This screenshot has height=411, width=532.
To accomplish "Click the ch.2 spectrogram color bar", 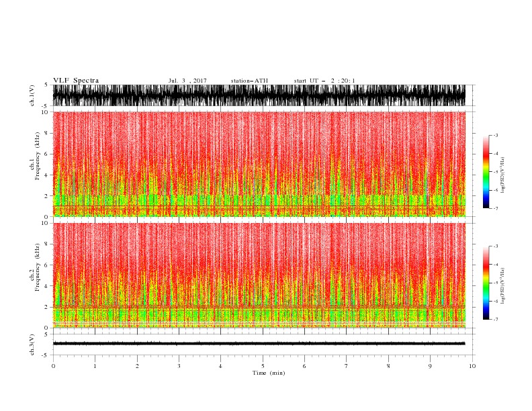I will [x=486, y=283].
